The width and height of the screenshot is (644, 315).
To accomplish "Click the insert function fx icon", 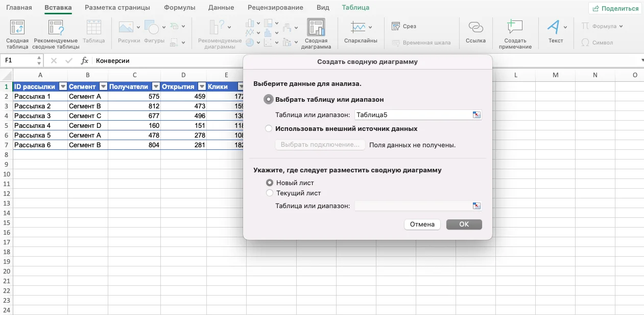I will point(85,60).
